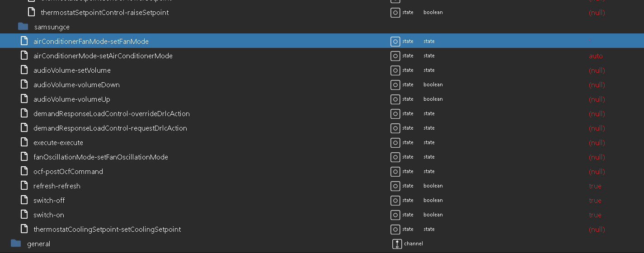This screenshot has width=644, height=253.
Task: Click file icon of audioVolume-volumeDown
Action: 24,84
